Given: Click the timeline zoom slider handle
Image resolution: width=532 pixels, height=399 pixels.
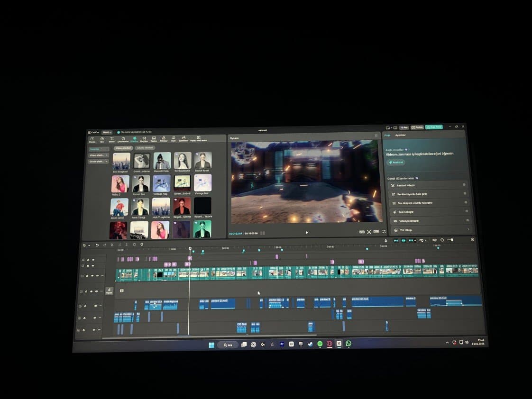Looking at the screenshot, I should pyautogui.click(x=452, y=240).
